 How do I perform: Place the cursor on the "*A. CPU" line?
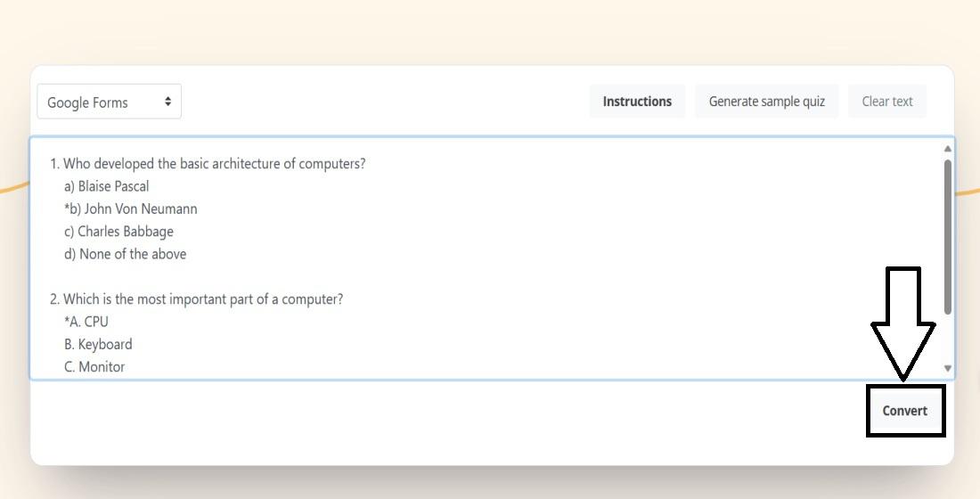point(86,322)
